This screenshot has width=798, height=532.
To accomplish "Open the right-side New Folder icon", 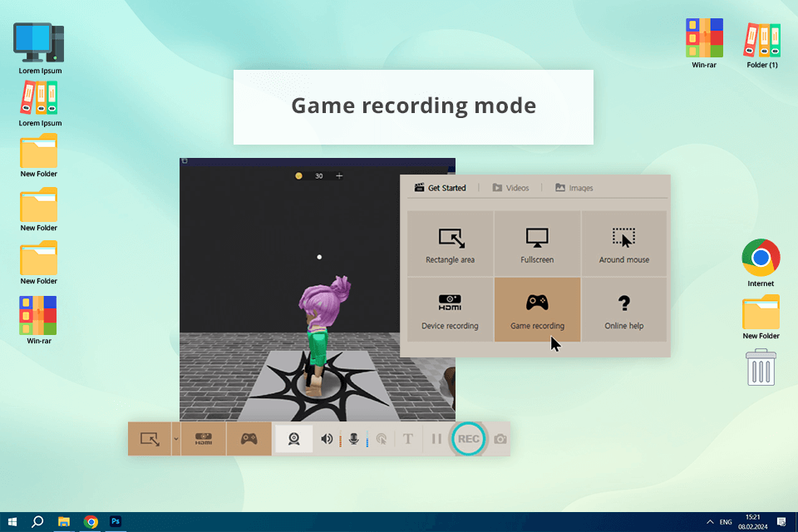I will [761, 317].
